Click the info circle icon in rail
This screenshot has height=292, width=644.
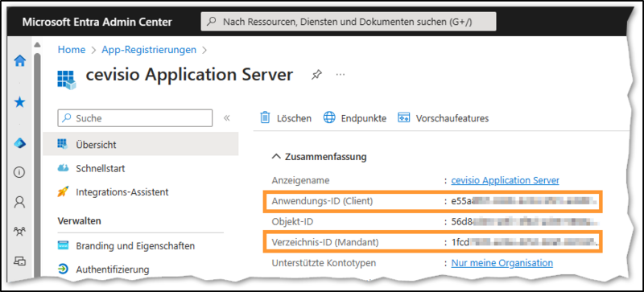(19, 173)
